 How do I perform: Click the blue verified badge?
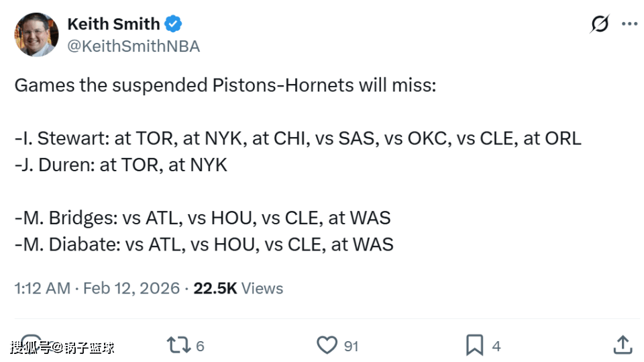[174, 24]
